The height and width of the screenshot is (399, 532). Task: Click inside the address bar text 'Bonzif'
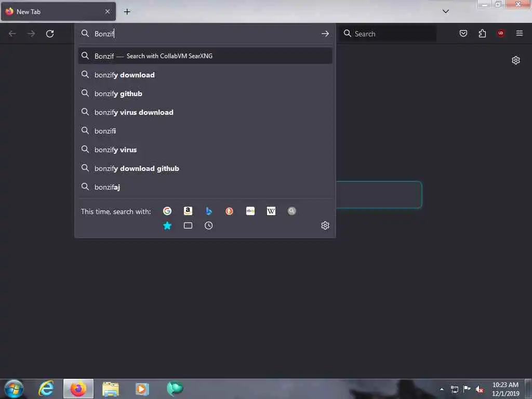tap(104, 34)
